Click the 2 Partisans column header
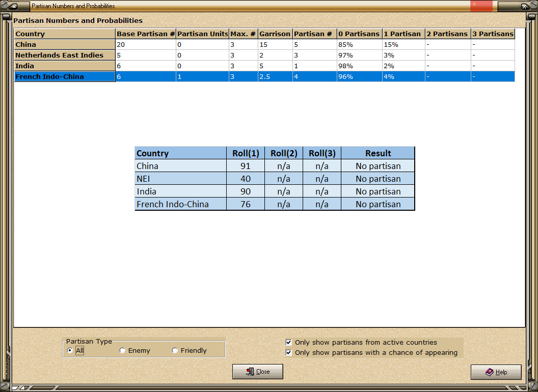The height and width of the screenshot is (392, 538). [x=448, y=34]
